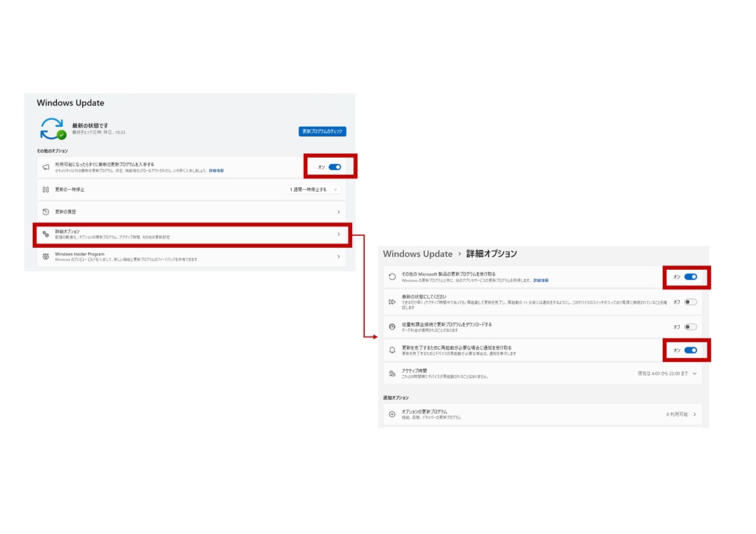Disable その他の Microsoft 製品の更新プログラム toggle
This screenshot has height=534, width=756.
tap(690, 277)
